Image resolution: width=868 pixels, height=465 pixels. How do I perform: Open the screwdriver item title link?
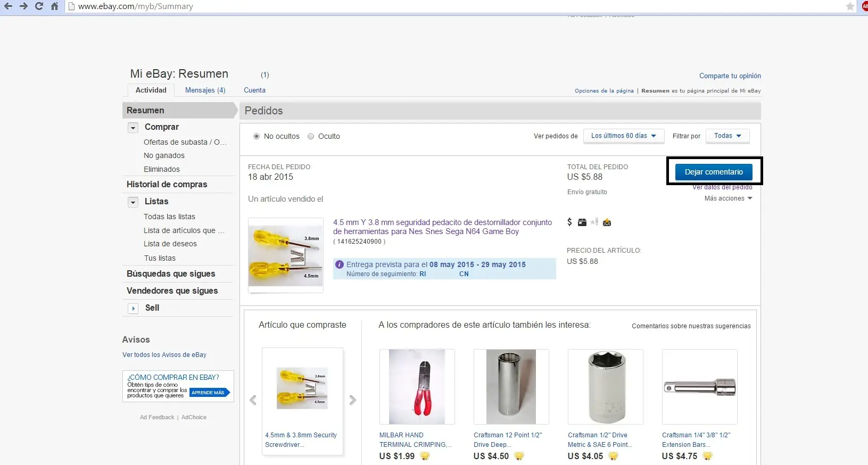[443, 227]
